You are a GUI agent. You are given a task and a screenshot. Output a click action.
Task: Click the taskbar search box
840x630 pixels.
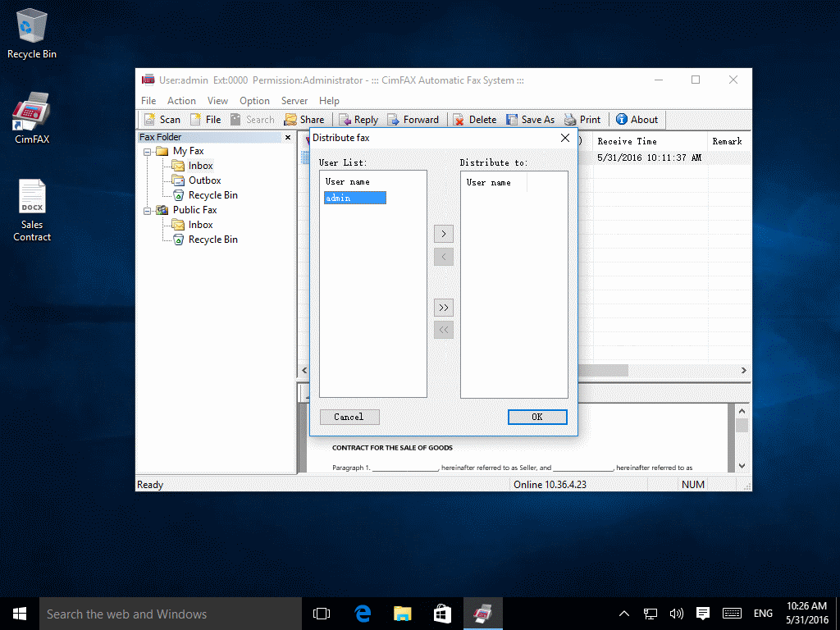click(x=171, y=614)
